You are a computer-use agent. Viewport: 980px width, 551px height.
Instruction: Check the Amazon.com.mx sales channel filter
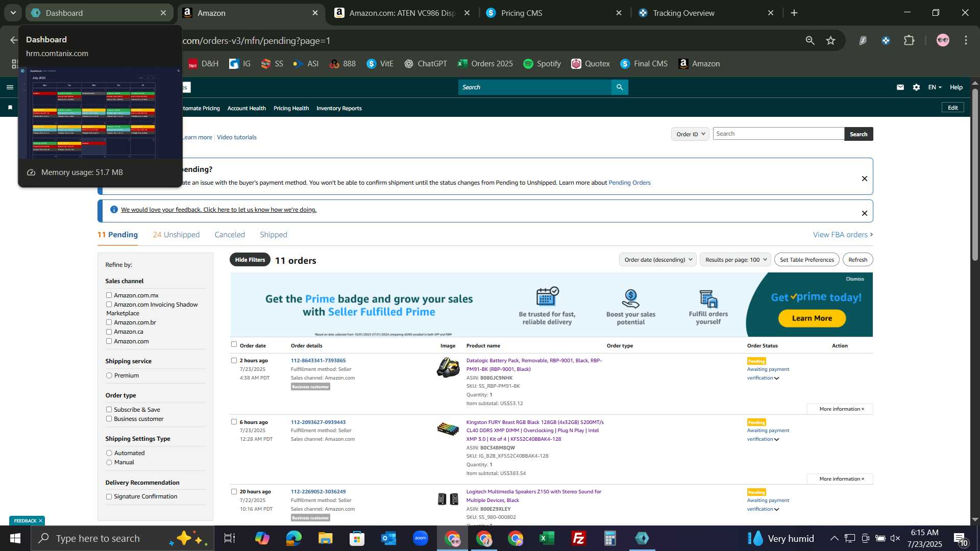109,295
